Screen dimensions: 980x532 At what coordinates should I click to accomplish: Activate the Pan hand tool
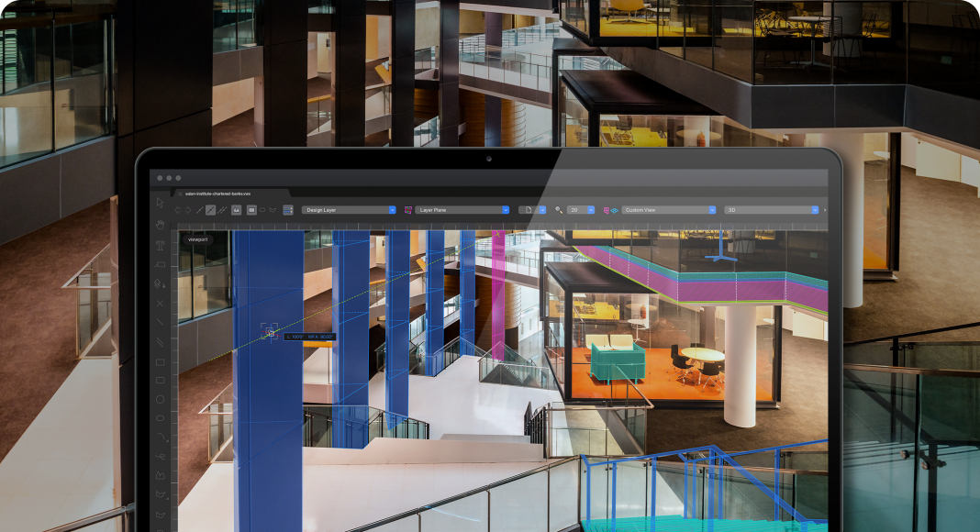160,224
